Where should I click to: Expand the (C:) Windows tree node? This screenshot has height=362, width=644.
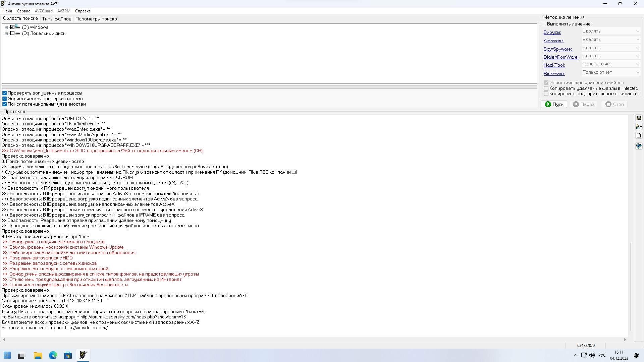pos(6,27)
